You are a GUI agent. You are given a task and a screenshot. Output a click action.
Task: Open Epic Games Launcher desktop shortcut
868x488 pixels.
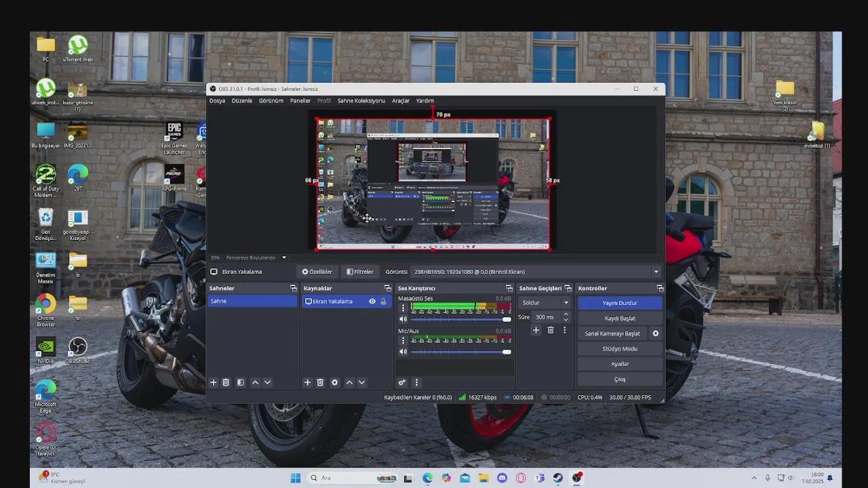point(174,138)
